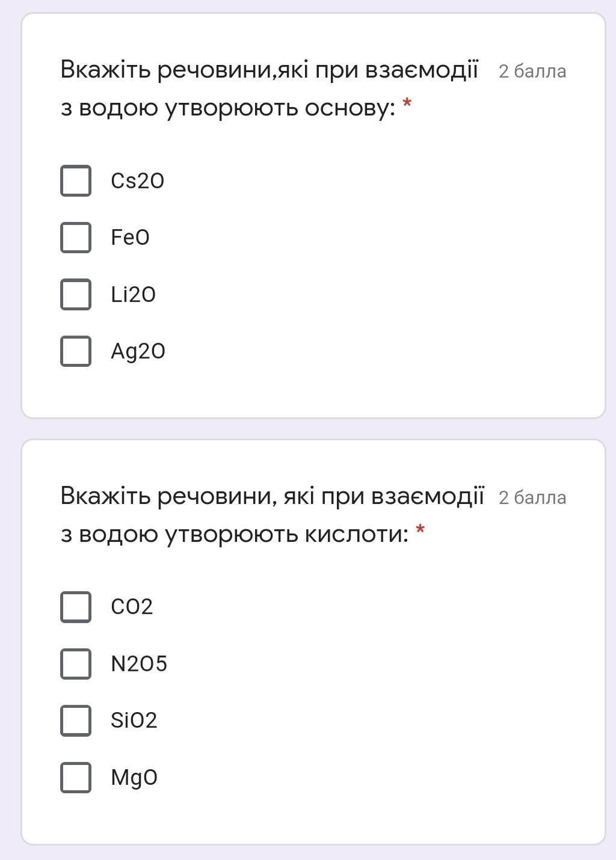Click the SiO2 answer label text
The height and width of the screenshot is (860, 616).
point(134,720)
